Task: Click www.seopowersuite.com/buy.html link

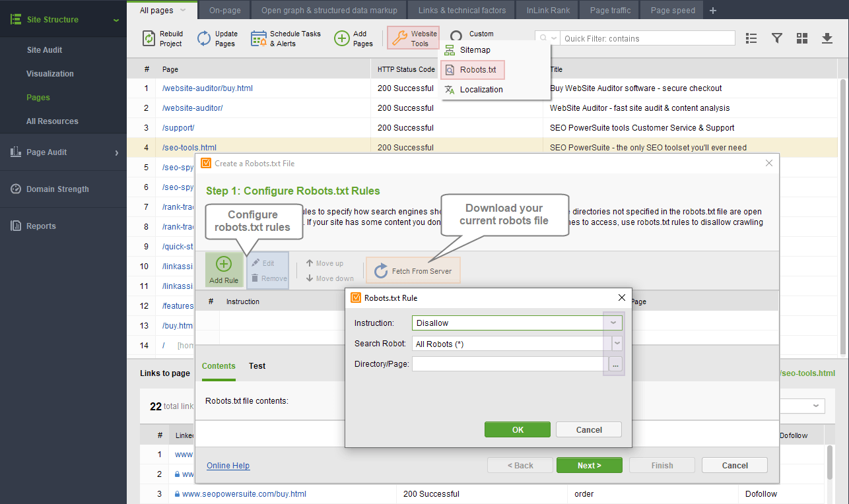Action: pyautogui.click(x=244, y=493)
